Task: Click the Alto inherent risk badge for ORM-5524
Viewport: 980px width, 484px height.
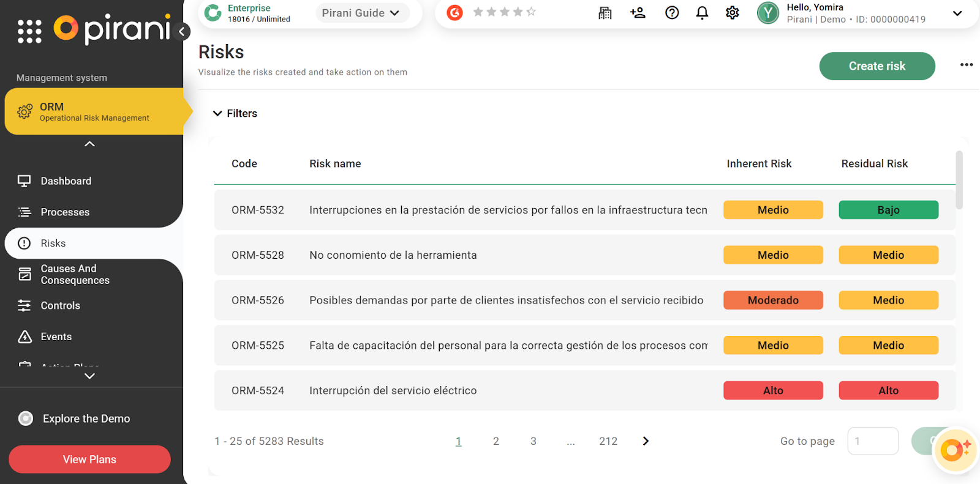Action: tap(772, 390)
